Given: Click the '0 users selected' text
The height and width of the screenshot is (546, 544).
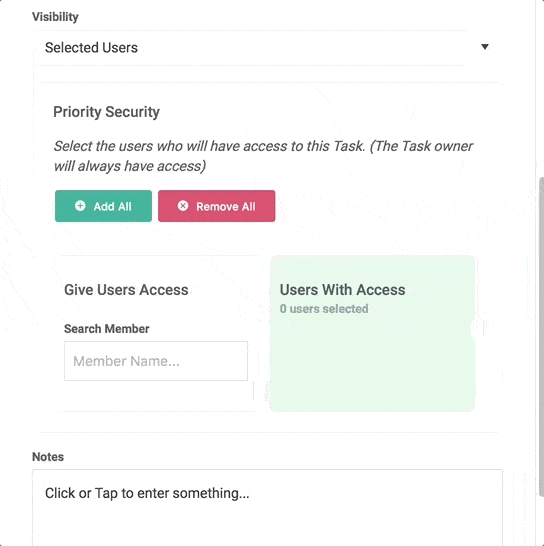Looking at the screenshot, I should pyautogui.click(x=324, y=309).
